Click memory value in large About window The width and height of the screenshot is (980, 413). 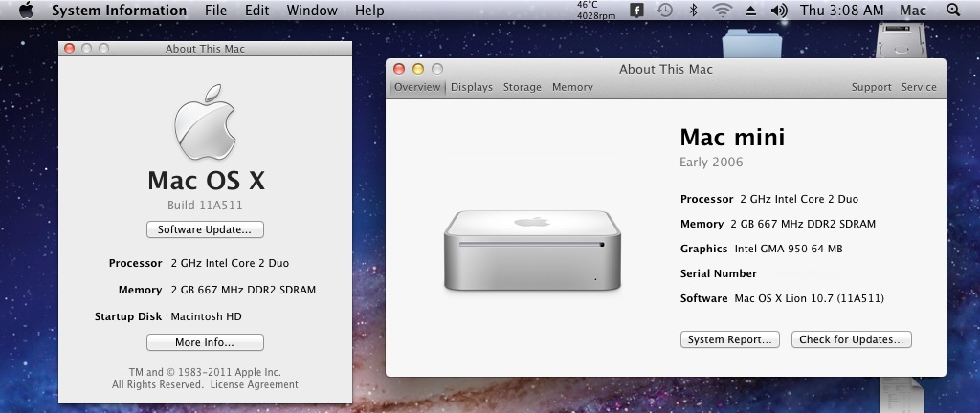coord(803,224)
